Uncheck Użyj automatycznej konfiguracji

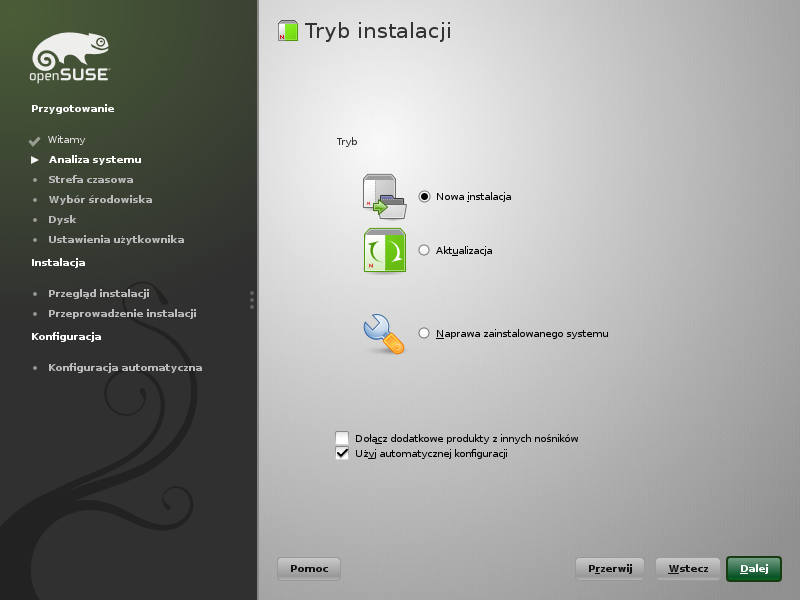pyautogui.click(x=343, y=454)
